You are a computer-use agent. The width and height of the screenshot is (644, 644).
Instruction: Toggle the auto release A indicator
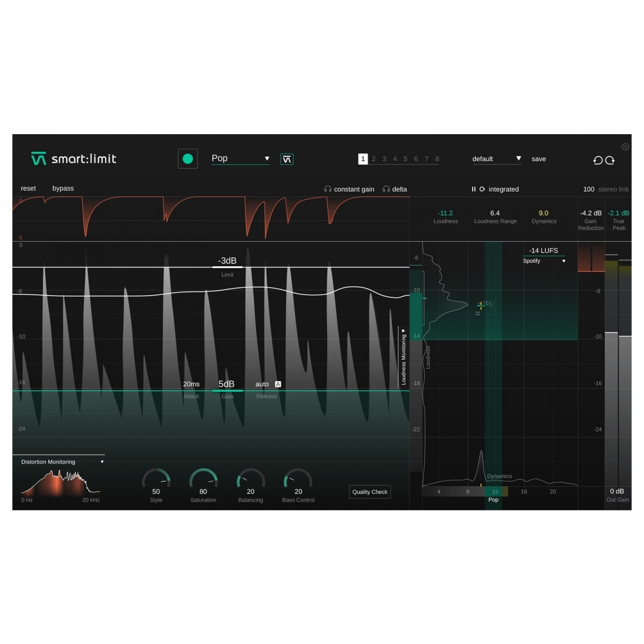point(278,384)
